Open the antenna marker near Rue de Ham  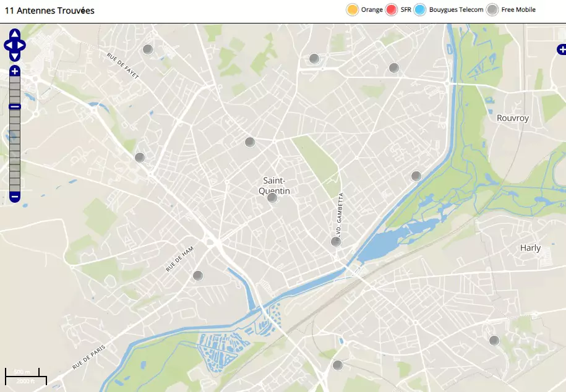[198, 276]
